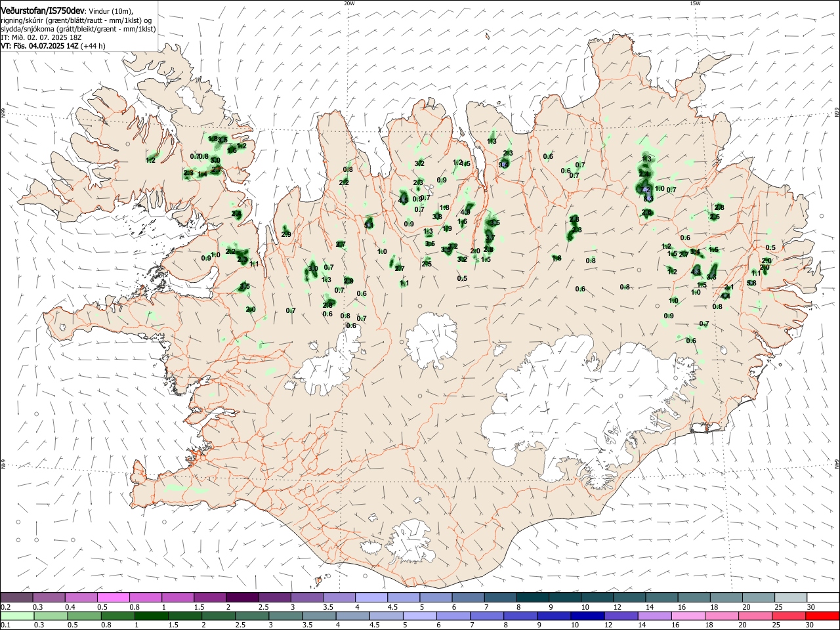Click the 5.8 precipitation value in the east
The height and width of the screenshot is (630, 840).
[751, 283]
